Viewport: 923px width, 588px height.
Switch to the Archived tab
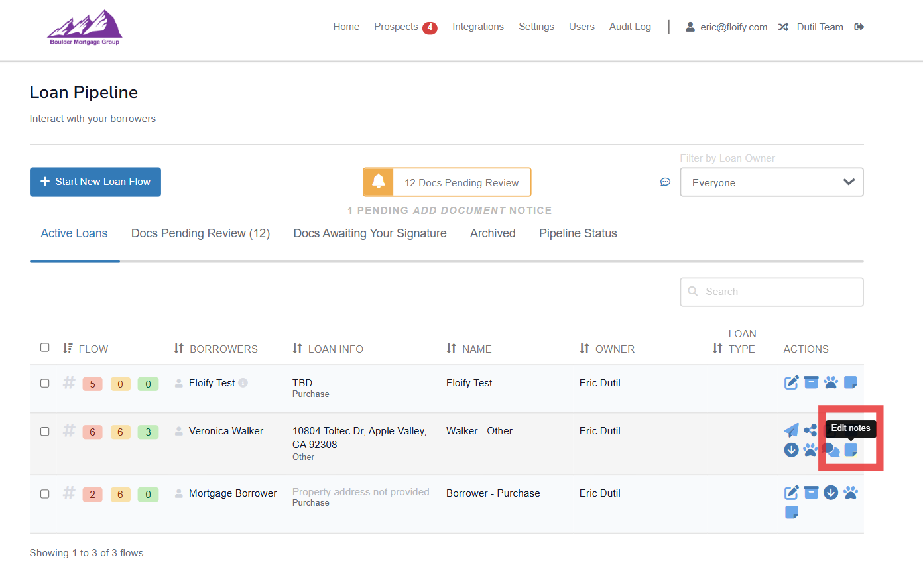point(493,233)
